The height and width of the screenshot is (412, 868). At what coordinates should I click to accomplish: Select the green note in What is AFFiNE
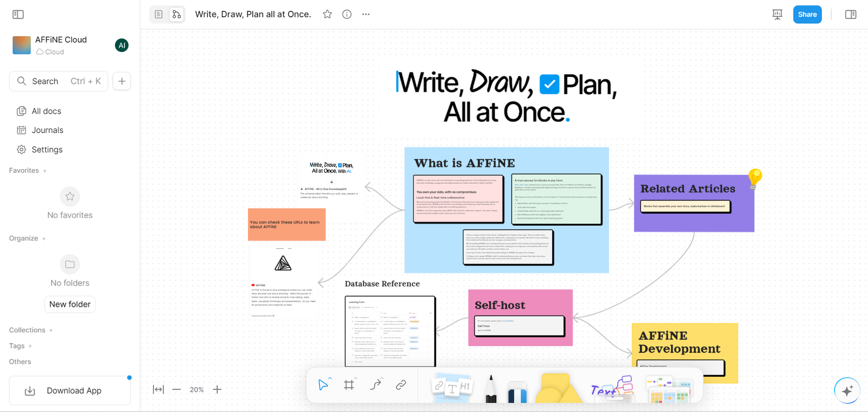tap(557, 199)
